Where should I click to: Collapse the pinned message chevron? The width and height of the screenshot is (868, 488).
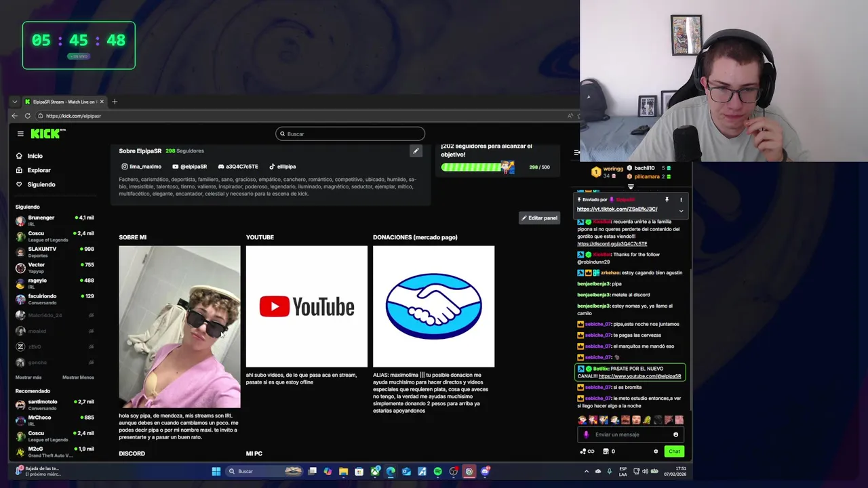681,211
